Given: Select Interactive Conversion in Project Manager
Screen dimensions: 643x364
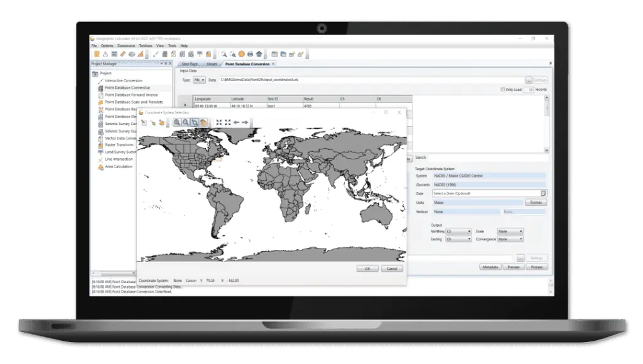Looking at the screenshot, I should click(x=124, y=81).
